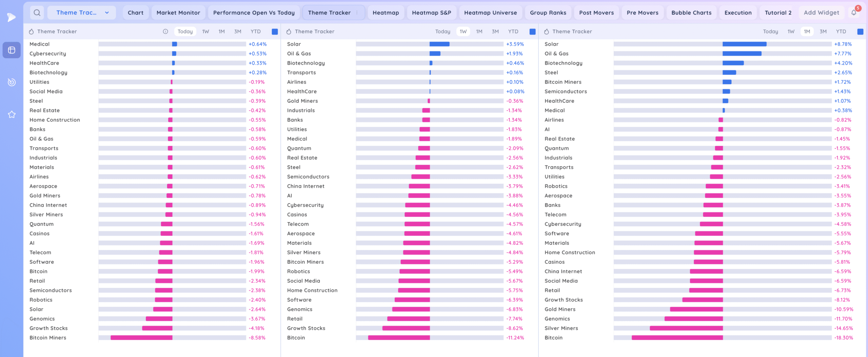Open favorites star in sidebar
This screenshot has width=868, height=357.
click(12, 115)
